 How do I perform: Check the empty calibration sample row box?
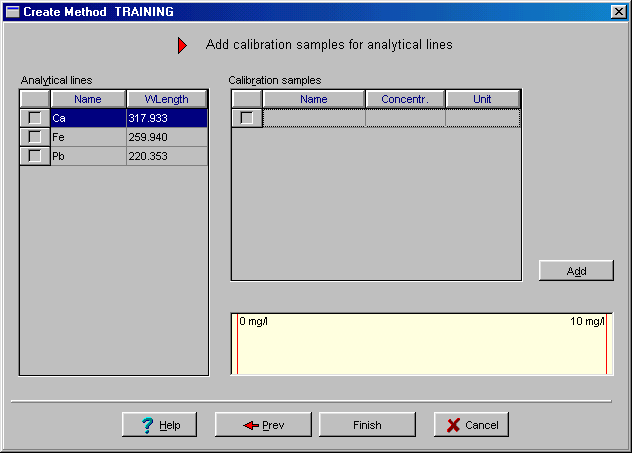247,118
